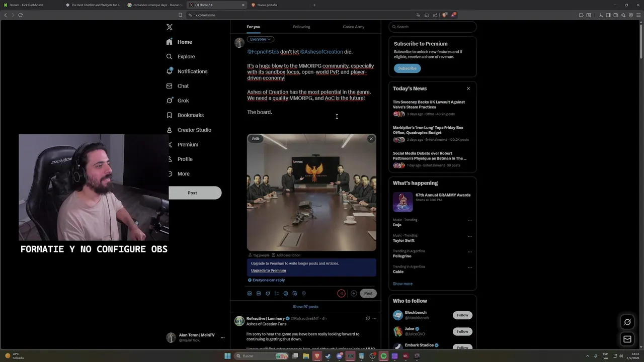Viewport: 644px width, 362px height.
Task: Open the floating Grok button
Action: [x=627, y=322]
